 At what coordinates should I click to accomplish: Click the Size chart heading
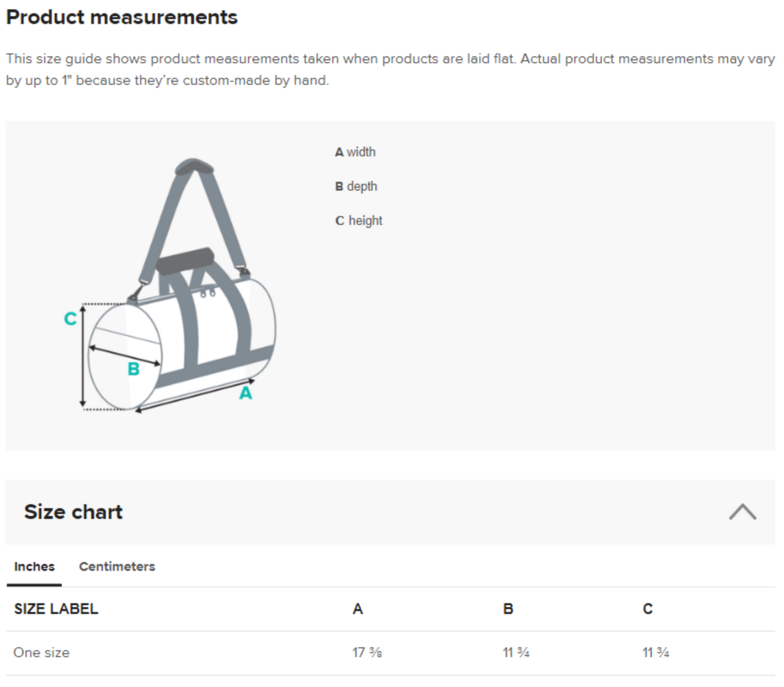tap(73, 512)
